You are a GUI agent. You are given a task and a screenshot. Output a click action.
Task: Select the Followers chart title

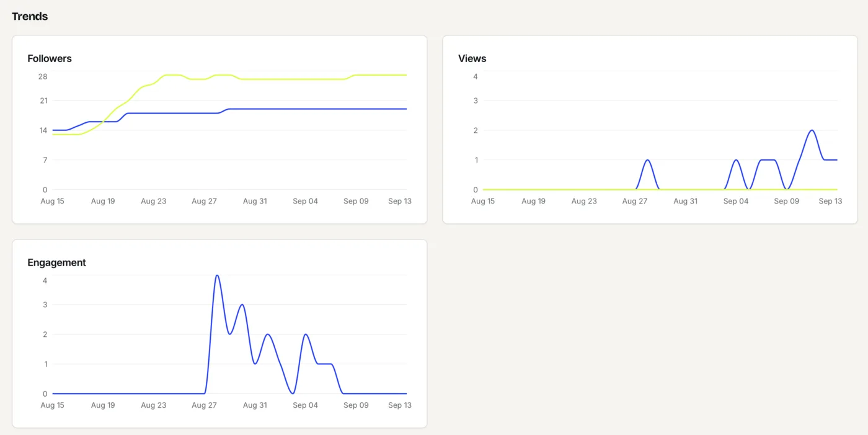point(50,58)
